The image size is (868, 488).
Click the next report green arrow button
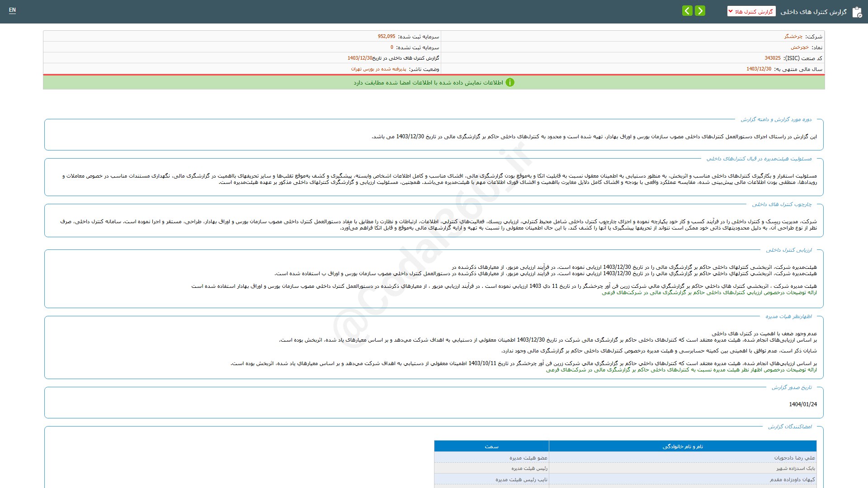click(x=700, y=11)
